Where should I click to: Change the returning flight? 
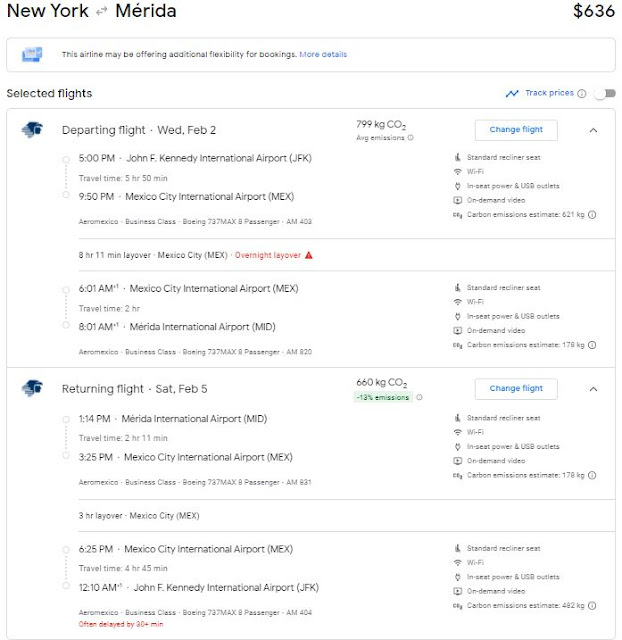click(516, 389)
